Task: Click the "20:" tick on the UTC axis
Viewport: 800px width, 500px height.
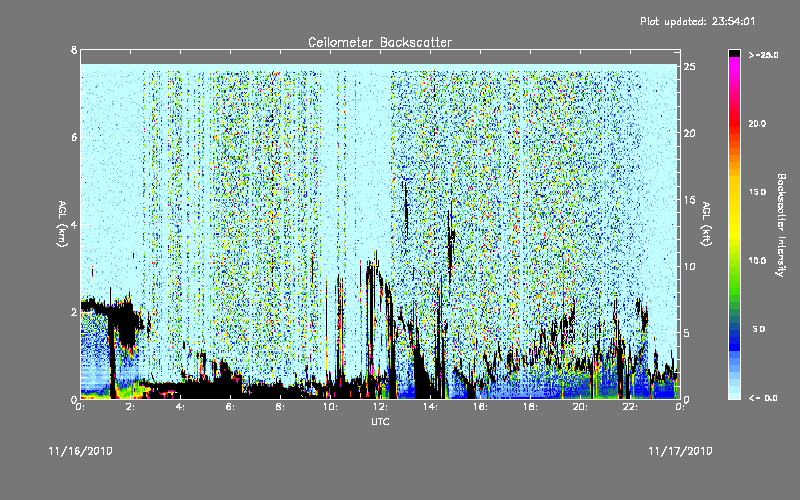Action: pos(581,407)
